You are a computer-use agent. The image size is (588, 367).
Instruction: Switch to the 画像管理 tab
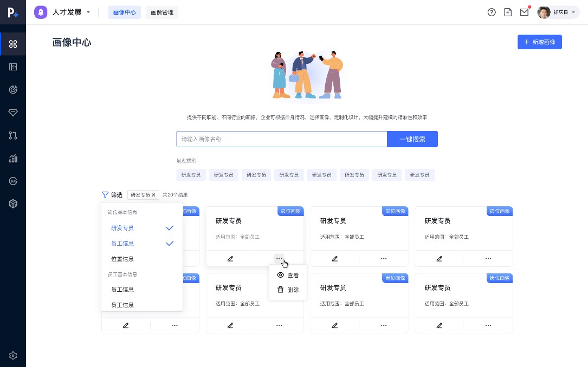[x=161, y=12]
